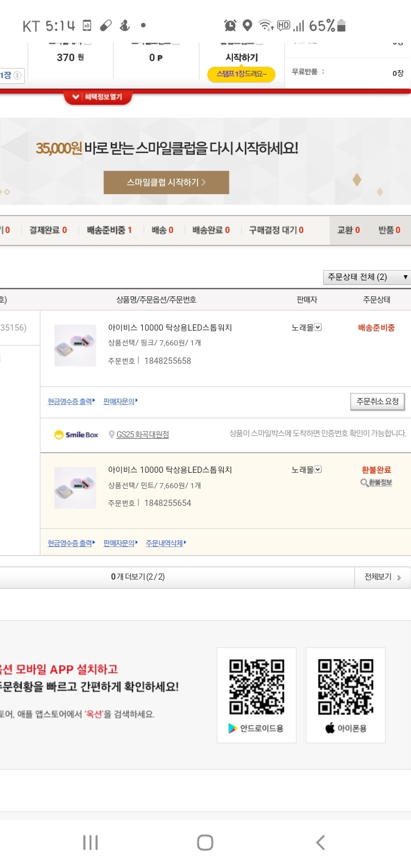Click the 전체보기 button
This screenshot has width=411, height=868.
[382, 577]
